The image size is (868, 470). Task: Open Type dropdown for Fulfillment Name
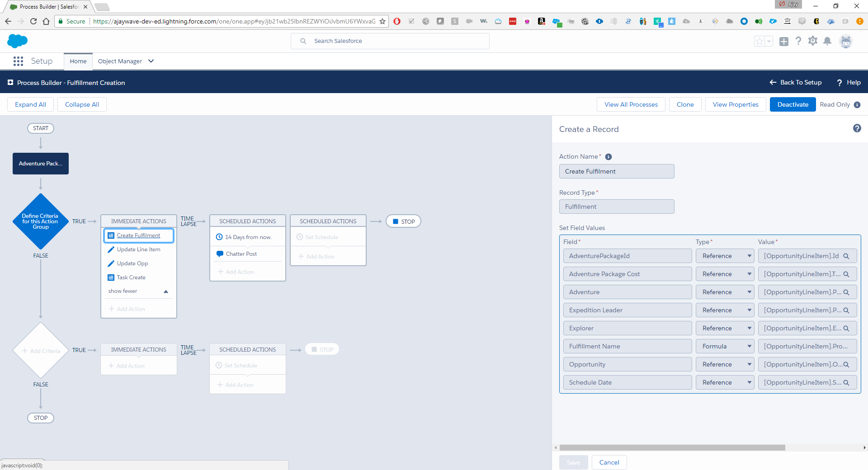[x=725, y=346]
